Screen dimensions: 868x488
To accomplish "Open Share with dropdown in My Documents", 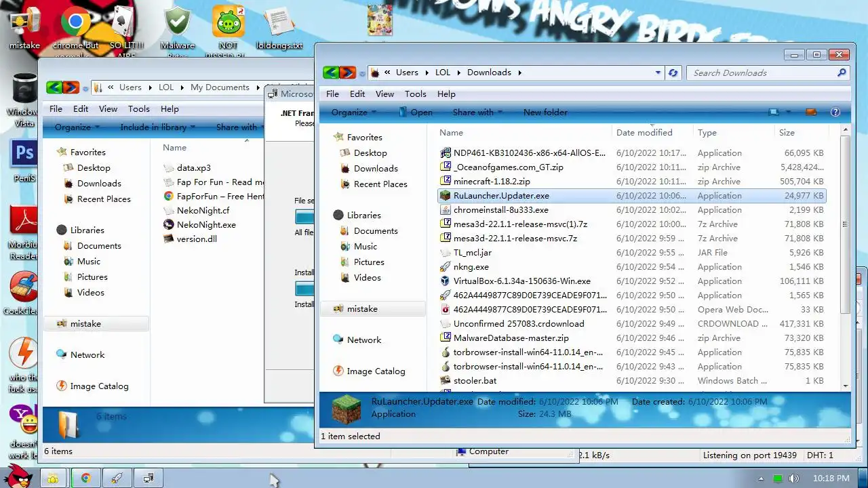I will [240, 127].
